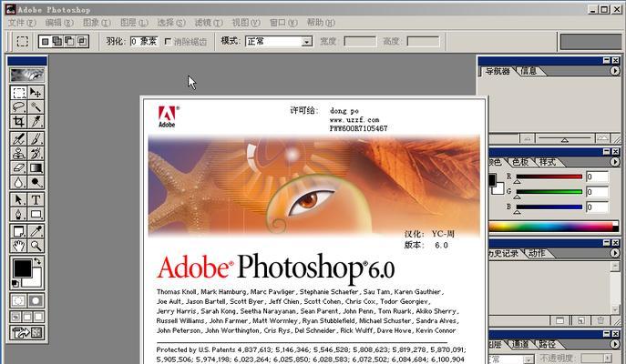Open the Color panel flyout menu arrow
This screenshot has height=364, width=626.
tap(615, 162)
